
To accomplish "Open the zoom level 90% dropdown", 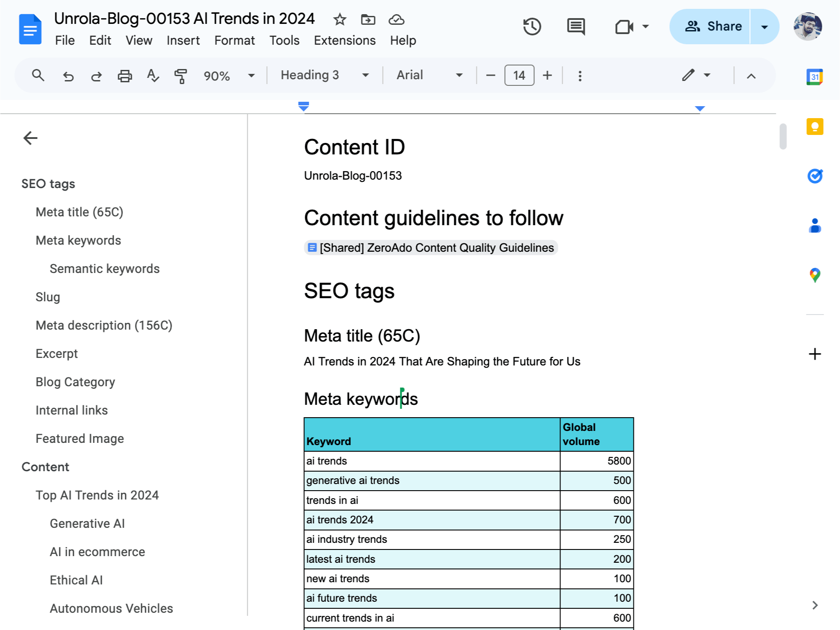I will coord(229,76).
